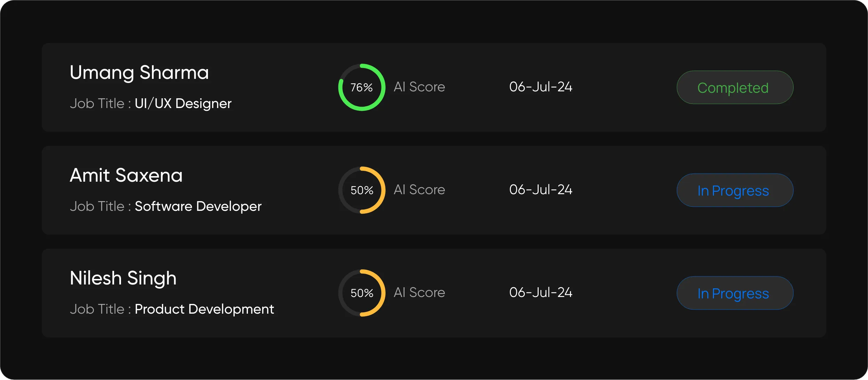Select the UI/UX Designer job title
The image size is (868, 380).
(x=183, y=104)
